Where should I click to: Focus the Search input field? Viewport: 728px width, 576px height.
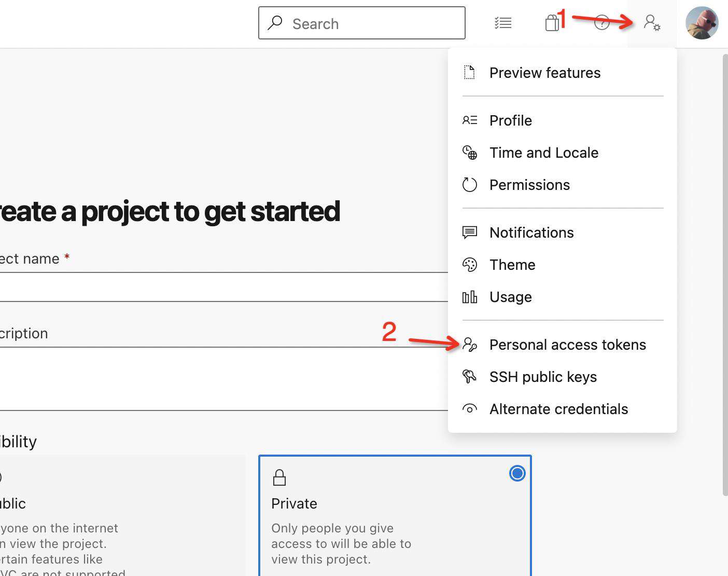tap(362, 23)
